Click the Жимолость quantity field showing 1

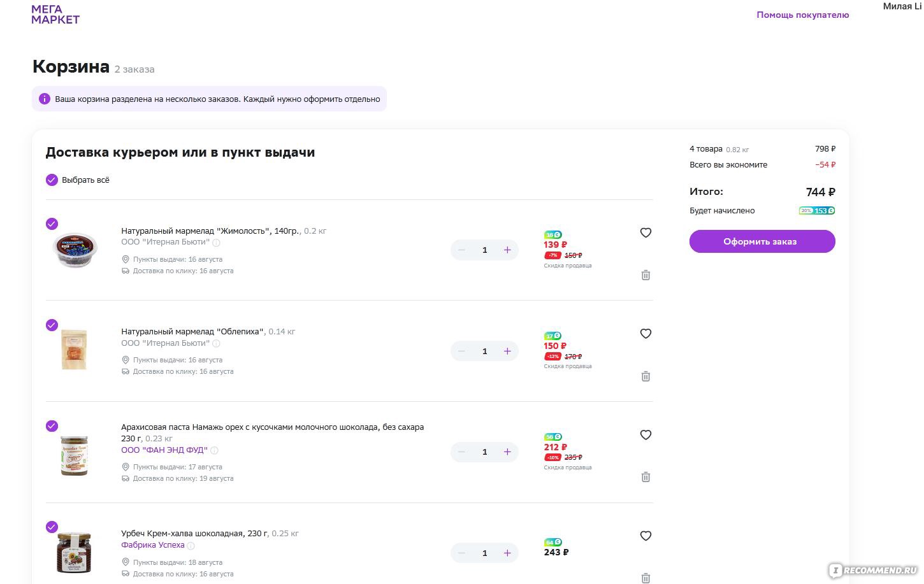pyautogui.click(x=484, y=250)
